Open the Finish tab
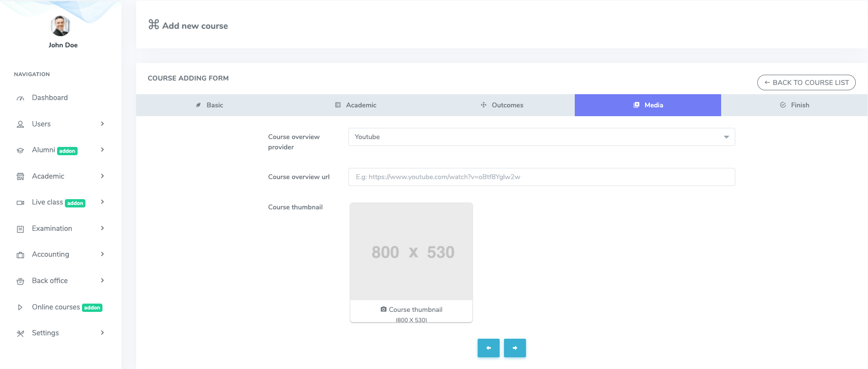This screenshot has height=369, width=868. click(x=794, y=105)
